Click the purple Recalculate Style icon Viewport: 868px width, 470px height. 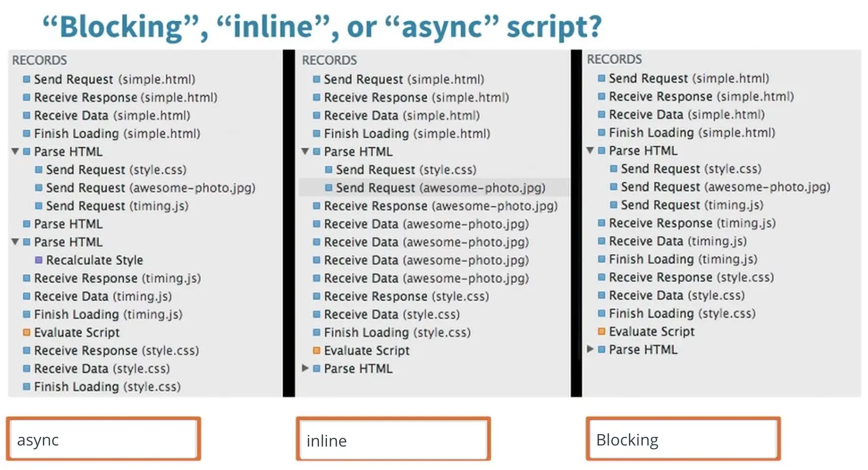coord(38,260)
